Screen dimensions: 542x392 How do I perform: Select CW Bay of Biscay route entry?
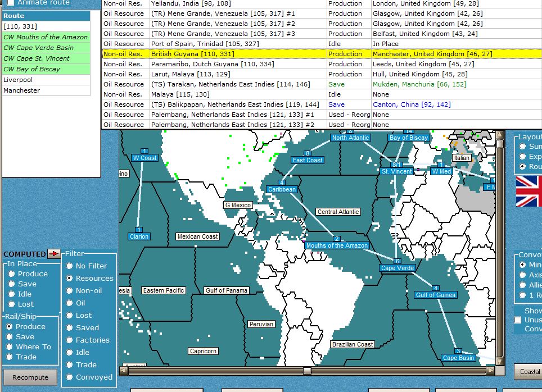(46, 69)
